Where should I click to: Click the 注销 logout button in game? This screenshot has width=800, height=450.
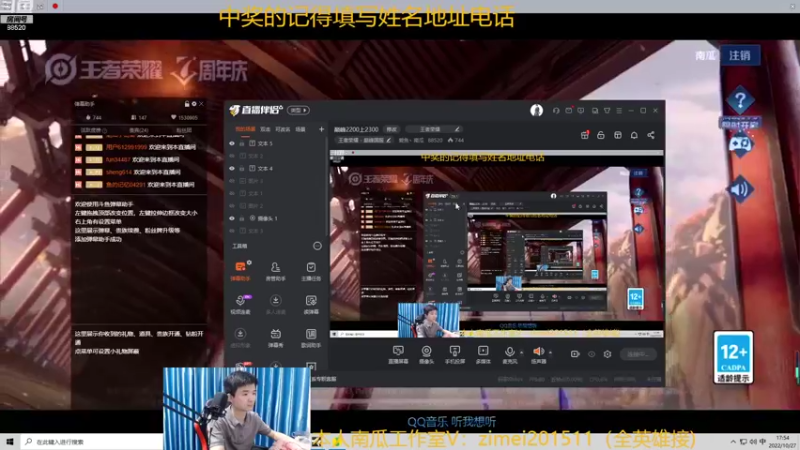click(740, 55)
